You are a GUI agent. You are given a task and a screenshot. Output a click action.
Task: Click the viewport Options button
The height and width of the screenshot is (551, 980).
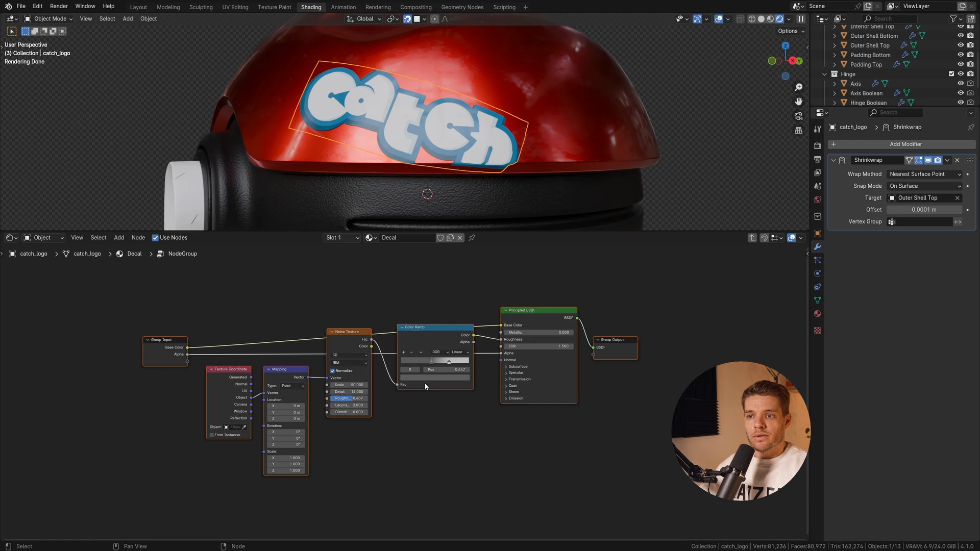(x=791, y=31)
